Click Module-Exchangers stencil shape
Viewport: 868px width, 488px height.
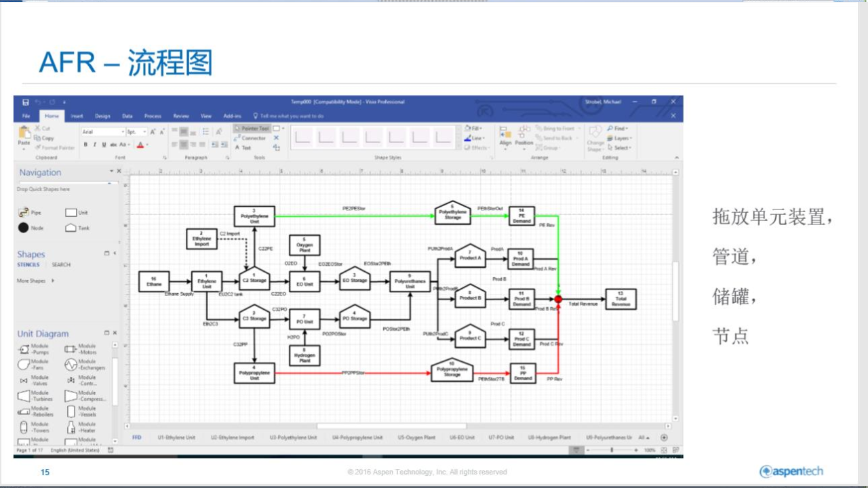pos(85,365)
